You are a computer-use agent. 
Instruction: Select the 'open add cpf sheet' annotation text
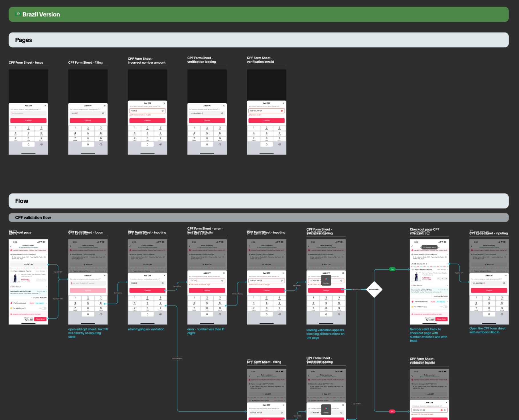coord(88,333)
